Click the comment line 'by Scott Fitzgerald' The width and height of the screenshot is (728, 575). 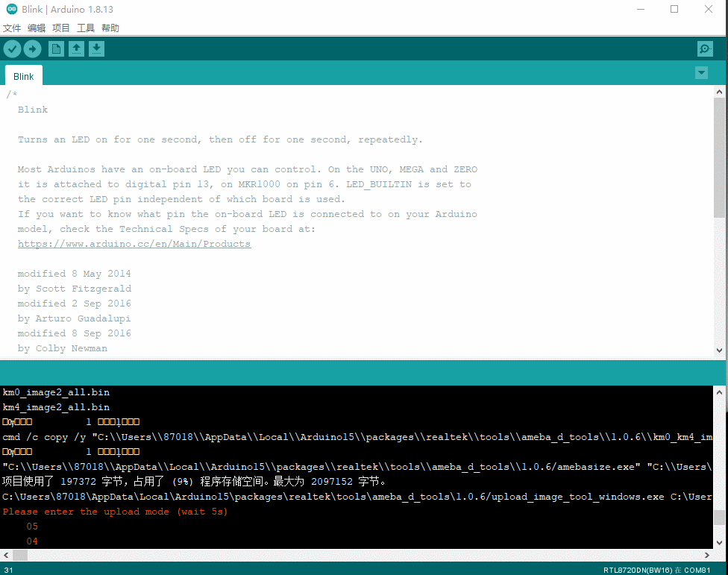click(75, 289)
